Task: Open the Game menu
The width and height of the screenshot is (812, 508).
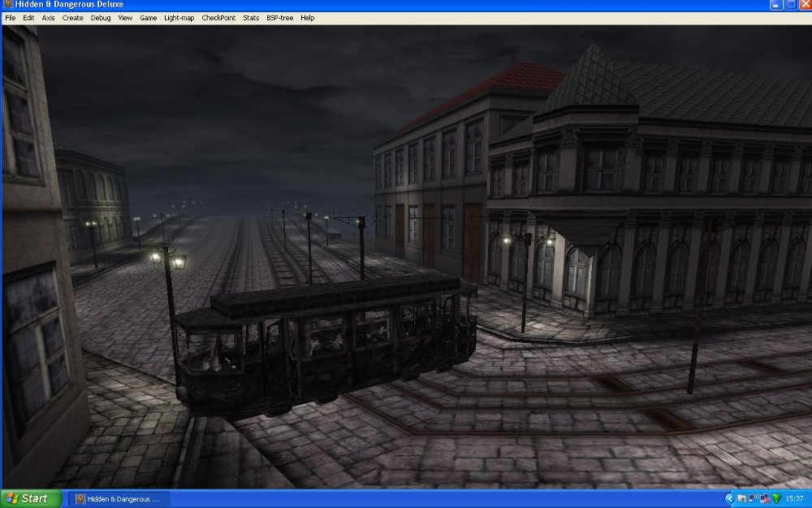Action: pos(148,18)
